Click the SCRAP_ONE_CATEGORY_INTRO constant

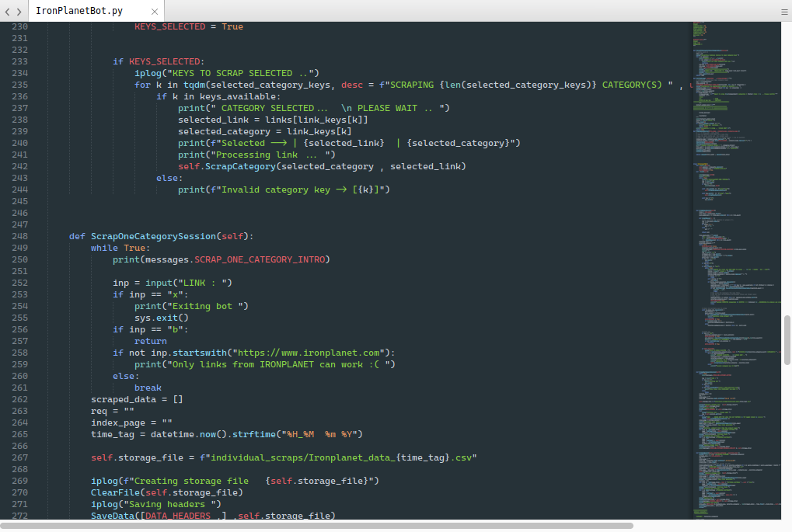click(x=260, y=259)
